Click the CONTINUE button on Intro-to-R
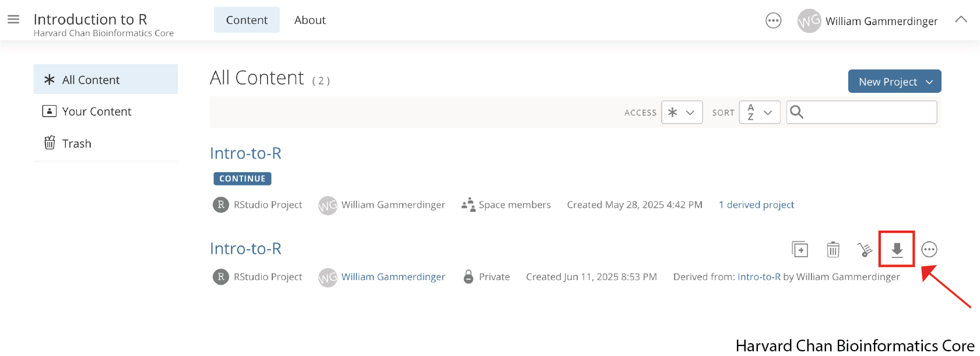This screenshot has width=980, height=356. 243,179
